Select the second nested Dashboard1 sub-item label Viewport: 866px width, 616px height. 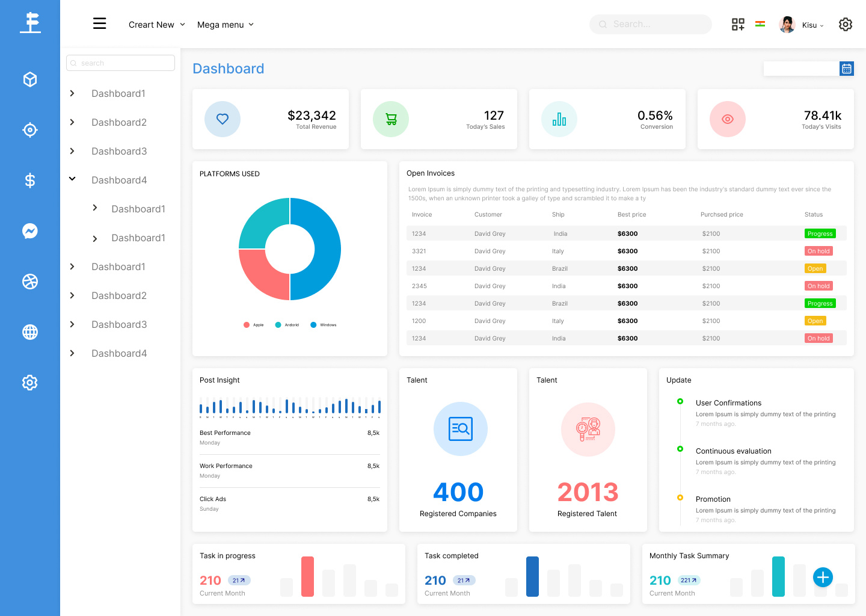tap(138, 238)
